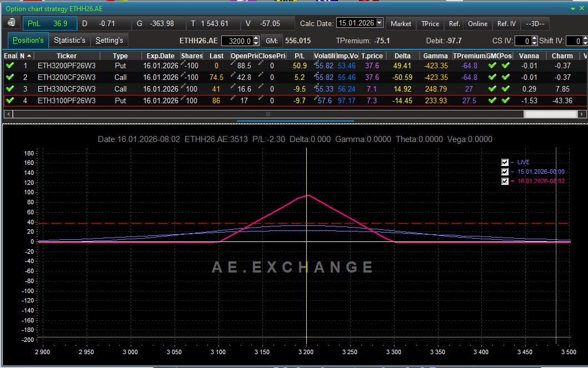Viewport: 588px width, 368px height.
Task: Toggle the 16.01.2026-08:02 curve checkbox
Action: click(x=505, y=182)
